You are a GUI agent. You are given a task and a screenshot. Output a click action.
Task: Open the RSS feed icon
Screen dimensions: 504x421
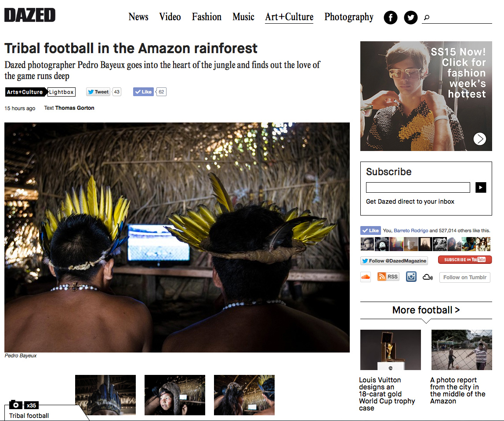(x=388, y=277)
